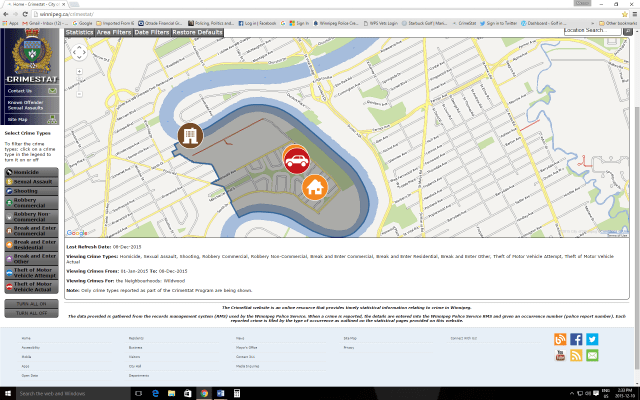
Task: Select Restore Defaults in the map toolbar
Action: 197,32
